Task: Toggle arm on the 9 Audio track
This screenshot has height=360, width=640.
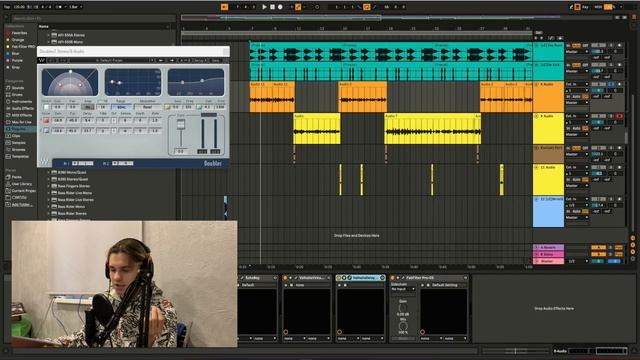Action: [619, 116]
